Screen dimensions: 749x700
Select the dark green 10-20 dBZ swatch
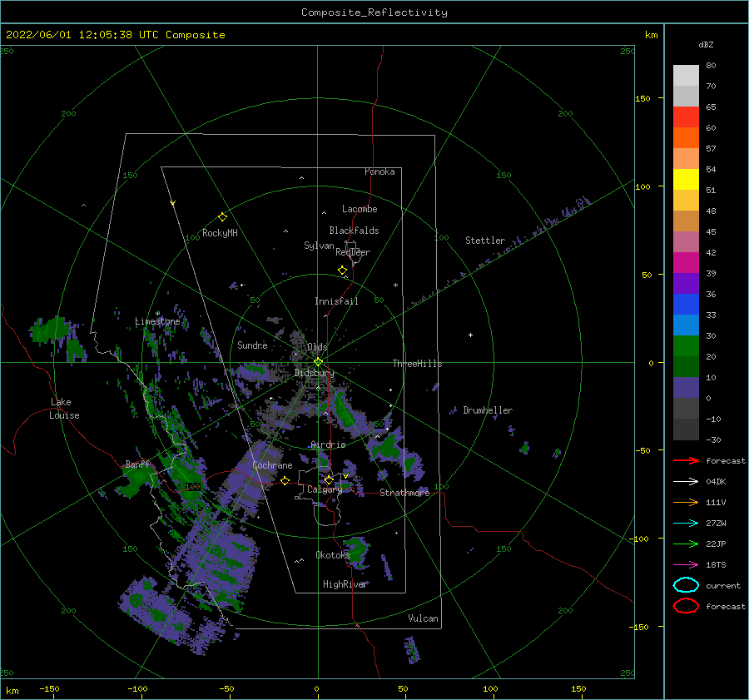686,366
